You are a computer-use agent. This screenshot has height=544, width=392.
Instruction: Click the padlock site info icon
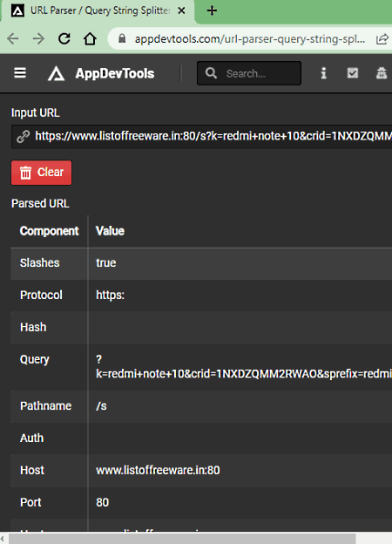[122, 38]
